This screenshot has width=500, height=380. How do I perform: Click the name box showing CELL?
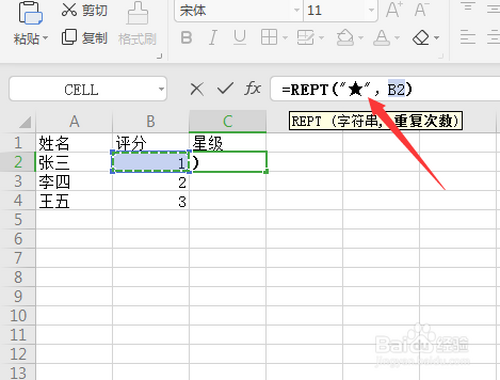click(x=82, y=89)
